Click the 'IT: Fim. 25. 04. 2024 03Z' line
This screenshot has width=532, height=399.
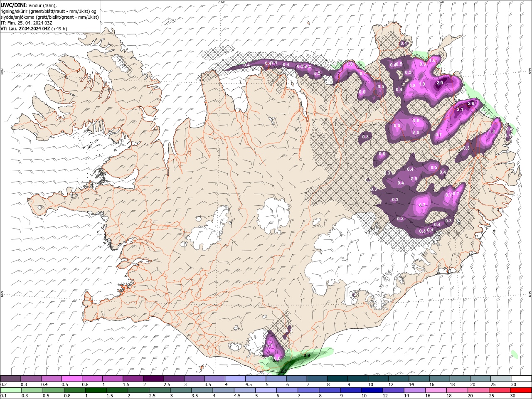click(26, 23)
